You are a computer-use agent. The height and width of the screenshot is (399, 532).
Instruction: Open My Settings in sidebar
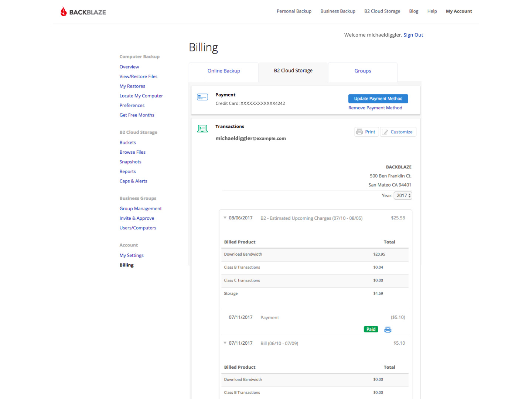(131, 255)
